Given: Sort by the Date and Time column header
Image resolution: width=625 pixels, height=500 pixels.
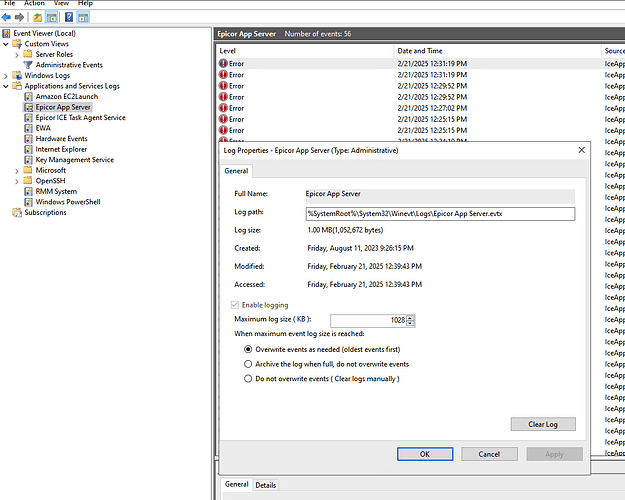Looking at the screenshot, I should point(497,51).
